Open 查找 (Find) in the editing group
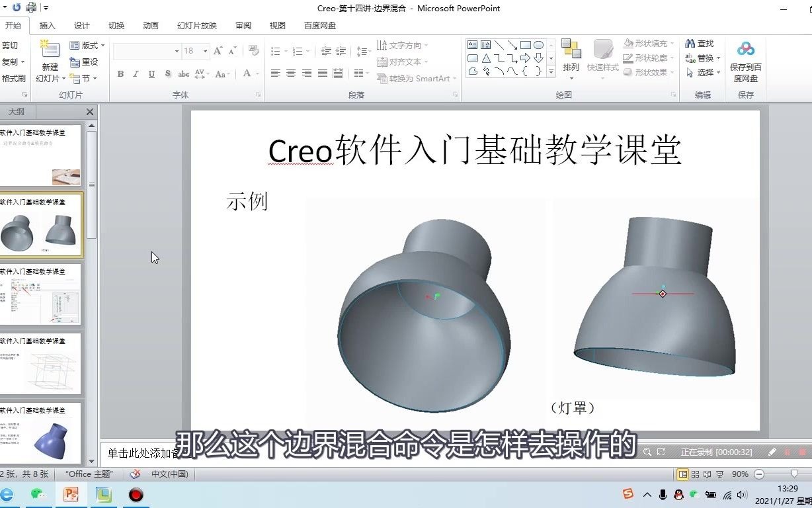This screenshot has height=508, width=812. (x=700, y=42)
